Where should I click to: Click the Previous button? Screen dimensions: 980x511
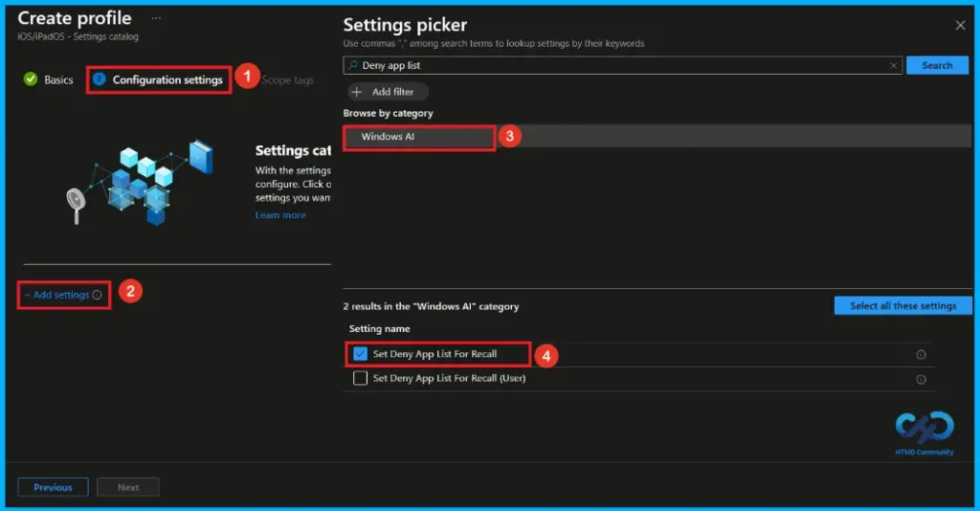click(x=54, y=487)
